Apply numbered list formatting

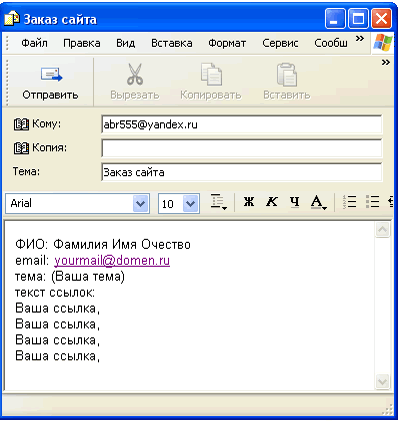coord(349,202)
